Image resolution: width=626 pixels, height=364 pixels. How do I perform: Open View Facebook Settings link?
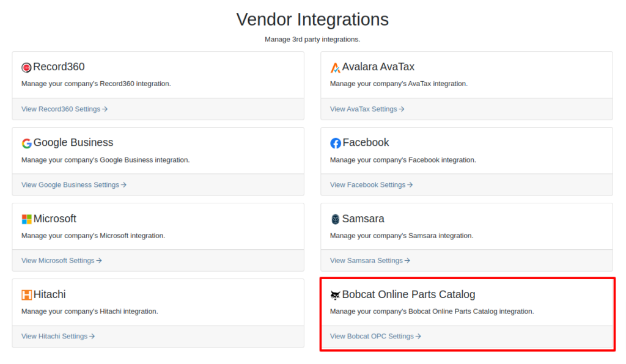tap(371, 184)
